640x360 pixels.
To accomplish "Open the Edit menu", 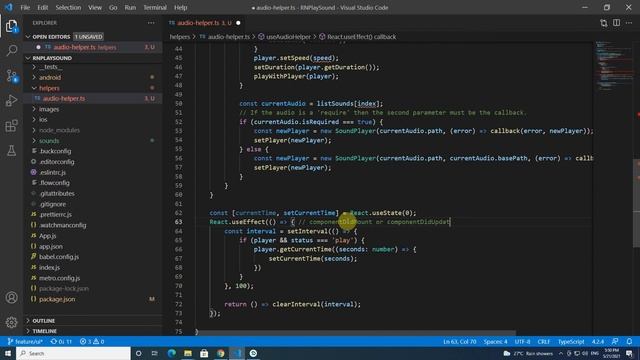I will pyautogui.click(x=42, y=7).
